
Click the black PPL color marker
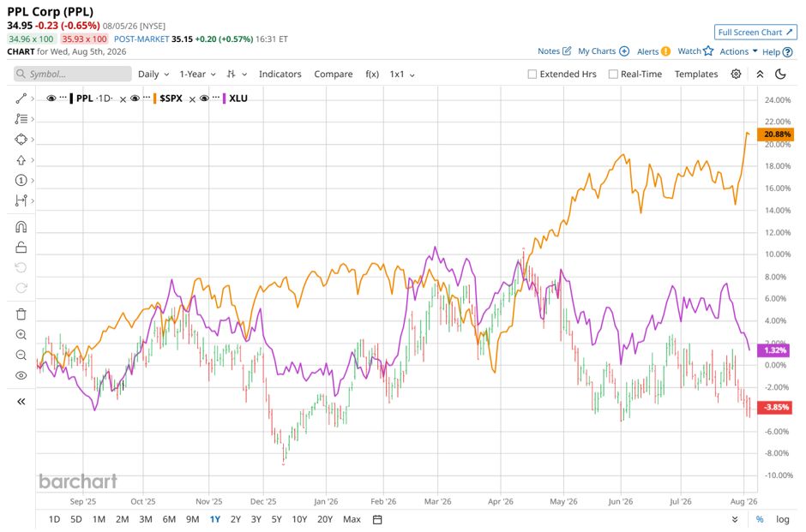(x=71, y=98)
